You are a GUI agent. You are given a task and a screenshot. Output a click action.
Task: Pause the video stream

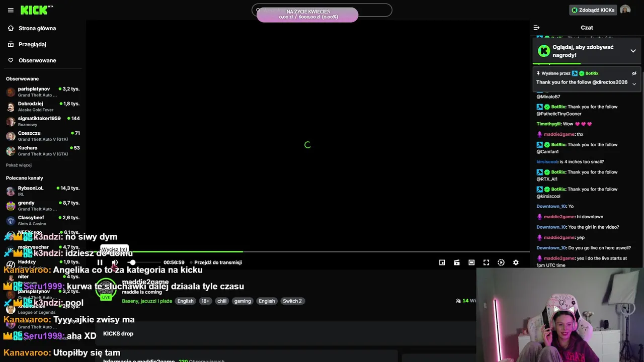(100, 262)
